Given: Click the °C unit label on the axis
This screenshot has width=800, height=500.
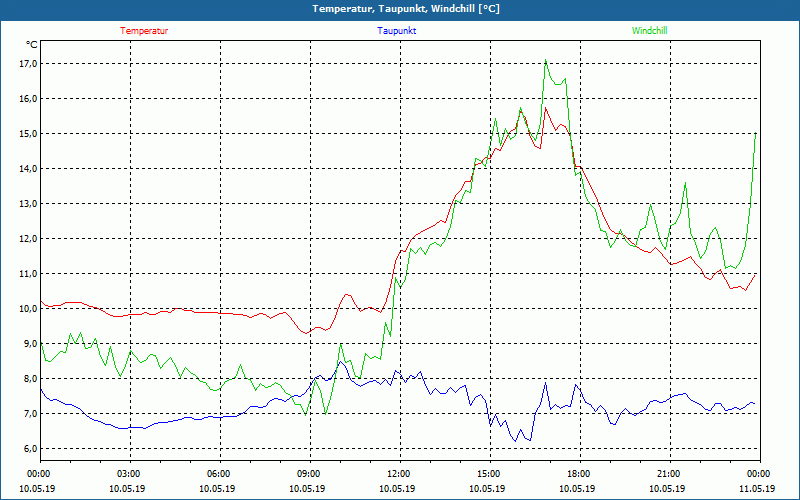Looking at the screenshot, I should coord(31,45).
